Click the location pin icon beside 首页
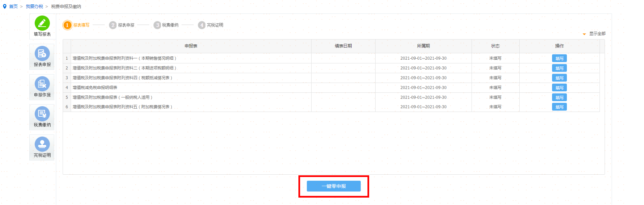The height and width of the screenshot is (205, 644). 5,6
